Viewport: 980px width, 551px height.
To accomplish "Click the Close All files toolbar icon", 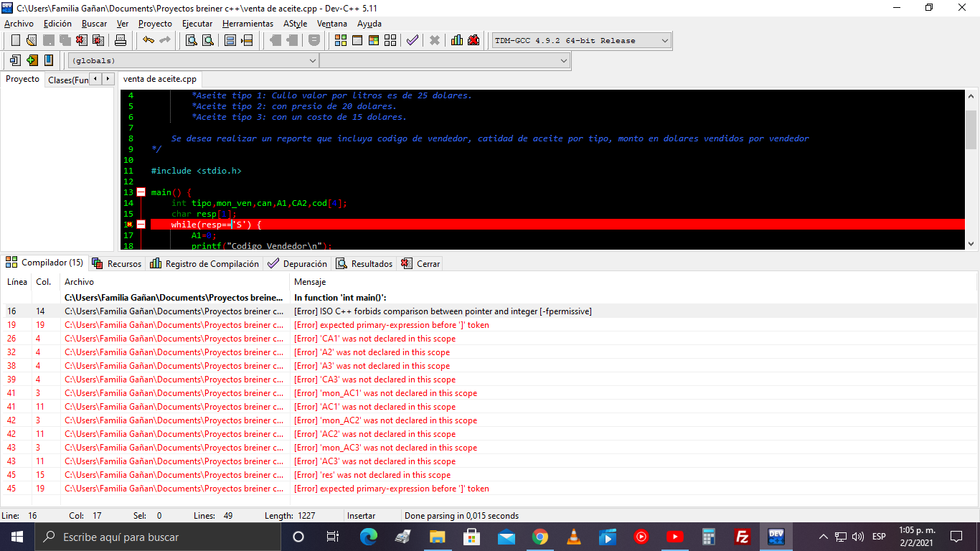I will (x=99, y=40).
